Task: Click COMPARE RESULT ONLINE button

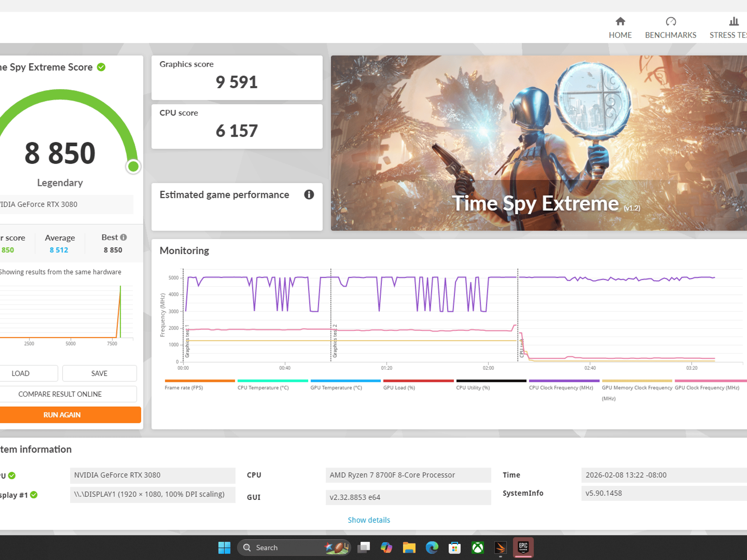Action: point(68,394)
